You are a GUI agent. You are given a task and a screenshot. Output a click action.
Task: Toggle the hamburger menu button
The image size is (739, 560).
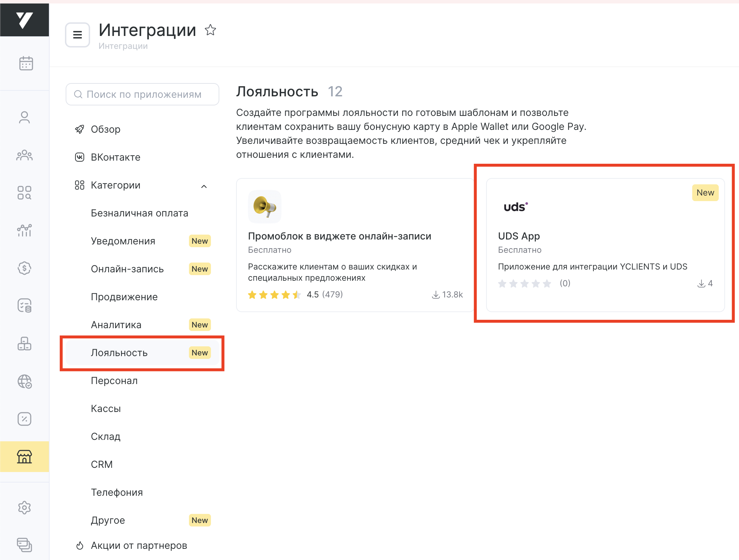click(78, 35)
